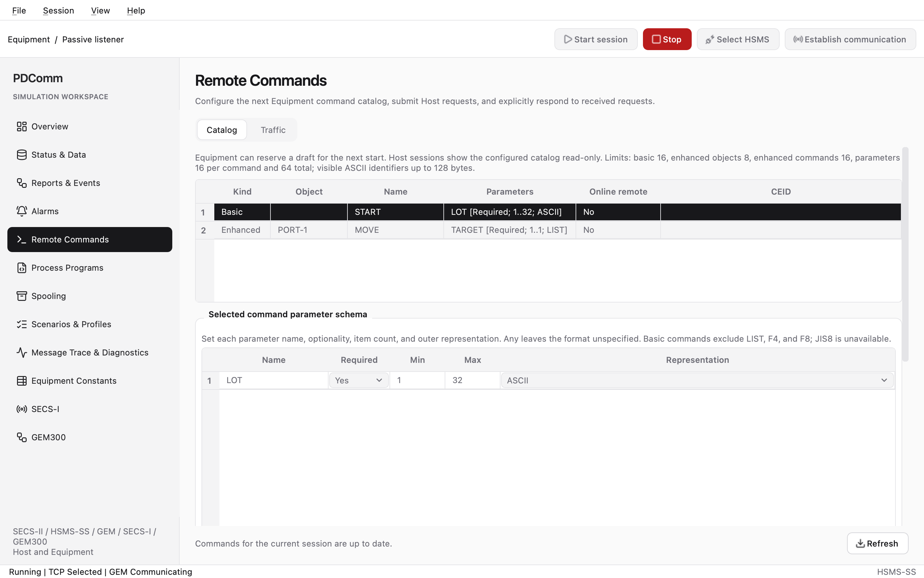Open the Help menu
This screenshot has height=578, width=924.
point(136,11)
